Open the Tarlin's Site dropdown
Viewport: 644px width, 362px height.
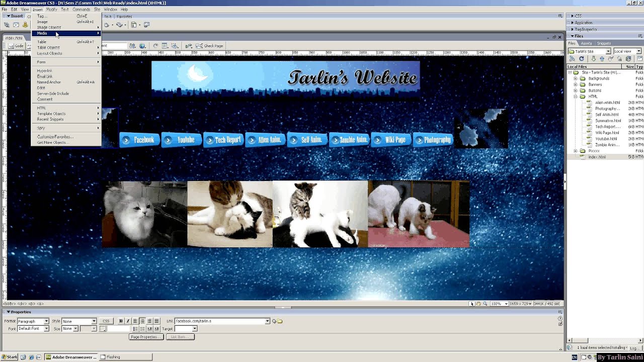(x=608, y=51)
